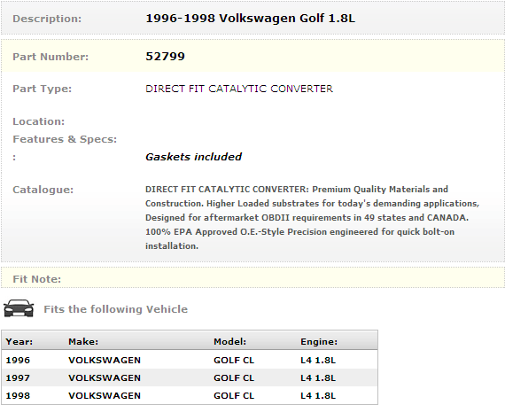The height and width of the screenshot is (420, 505).
Task: Click the Gaskets included text
Action: tap(193, 157)
